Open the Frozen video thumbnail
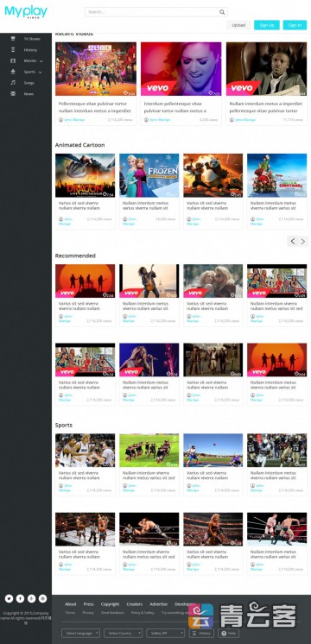The height and width of the screenshot is (644, 311). (149, 175)
